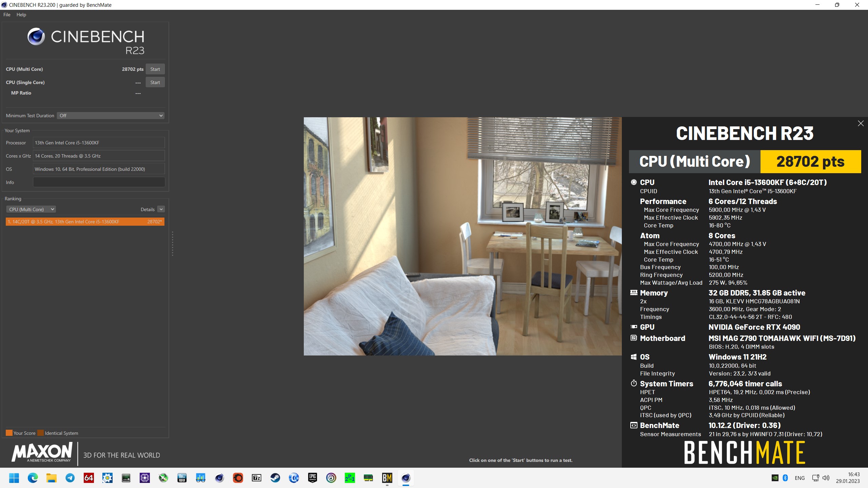Click the Processor field showing i5-13600KF

tap(99, 143)
